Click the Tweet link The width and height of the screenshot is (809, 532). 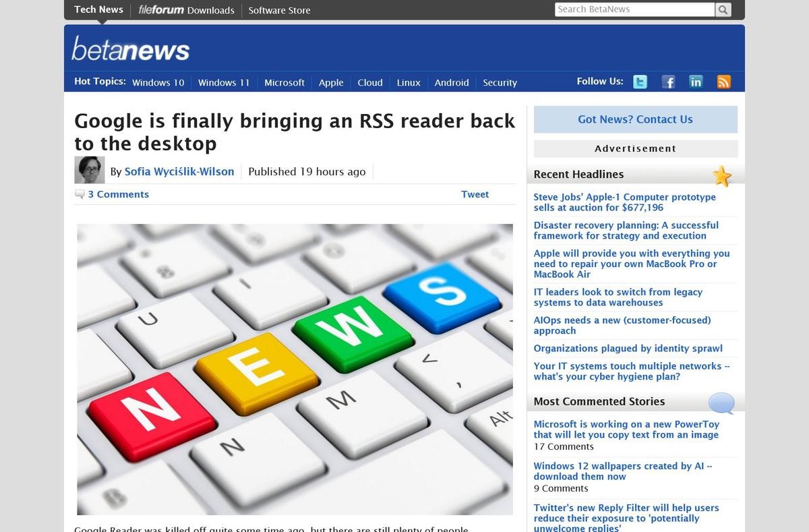coord(475,194)
